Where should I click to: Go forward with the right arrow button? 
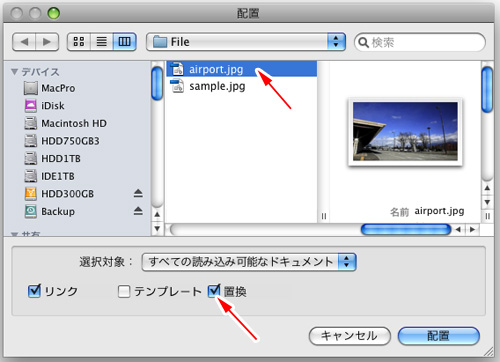click(x=47, y=42)
